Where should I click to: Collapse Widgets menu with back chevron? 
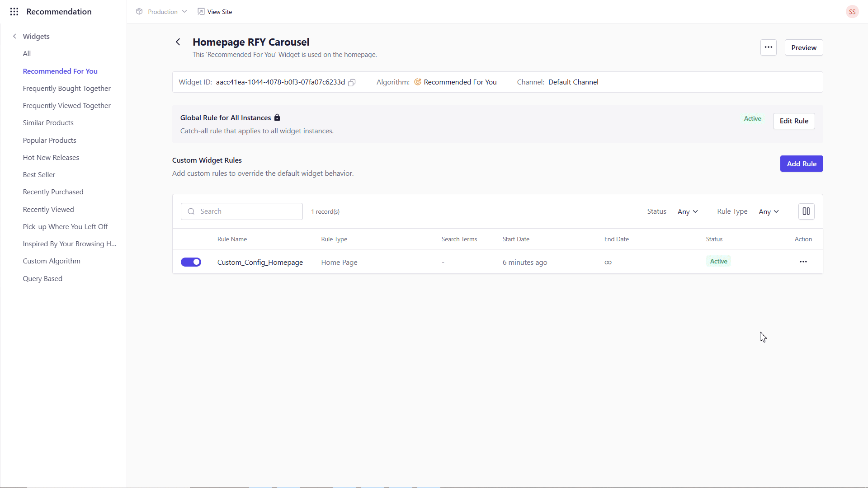pyautogui.click(x=14, y=36)
